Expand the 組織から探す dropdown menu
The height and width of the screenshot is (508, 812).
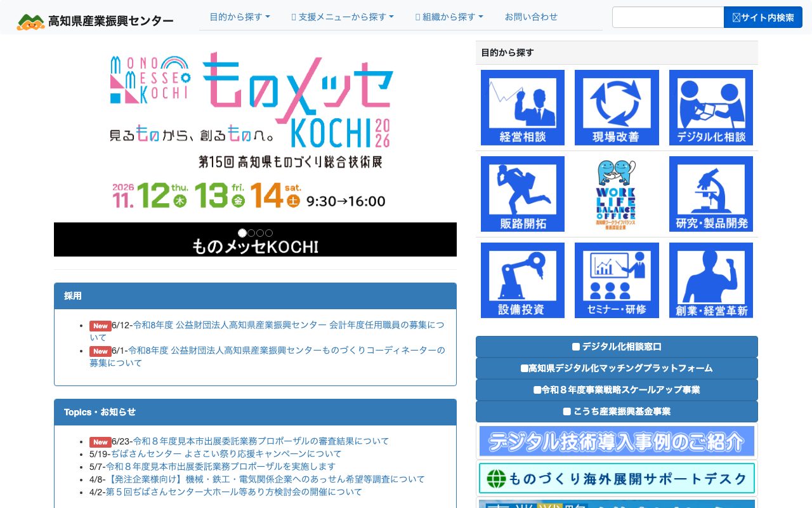tap(449, 17)
